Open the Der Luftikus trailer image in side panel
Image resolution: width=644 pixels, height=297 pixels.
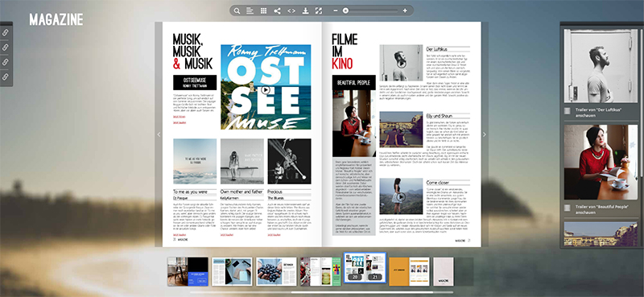pos(601,66)
